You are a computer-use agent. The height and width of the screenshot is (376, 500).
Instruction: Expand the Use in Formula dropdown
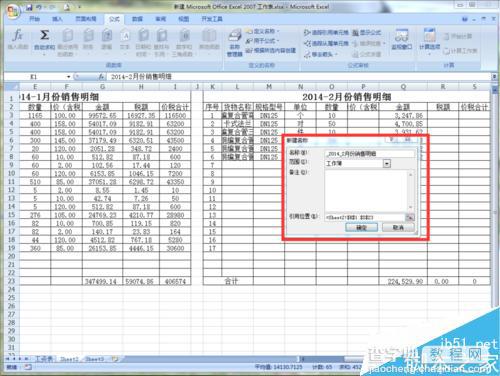pos(278,41)
